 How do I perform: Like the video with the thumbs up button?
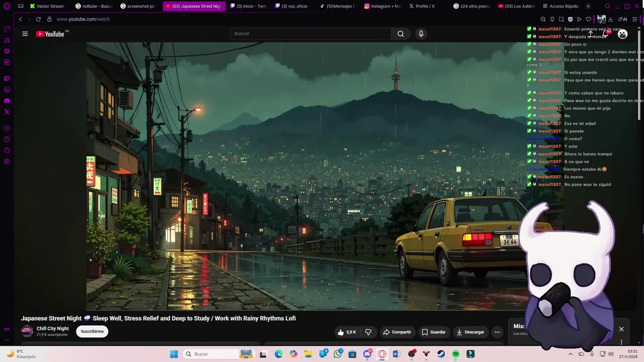(x=347, y=332)
